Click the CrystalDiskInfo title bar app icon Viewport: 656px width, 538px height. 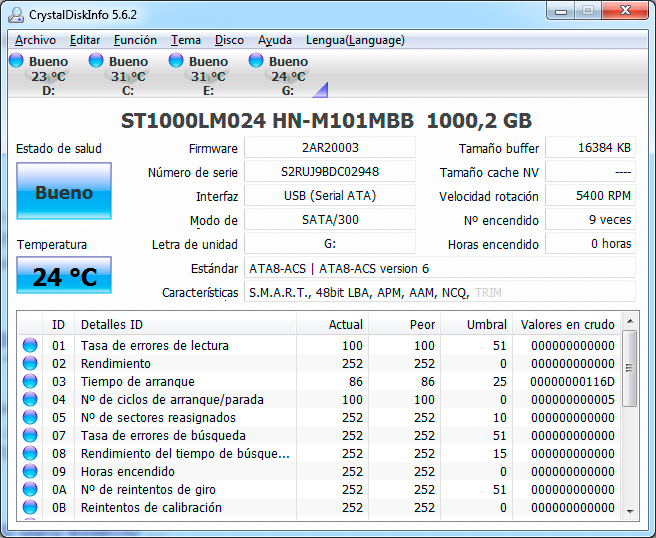click(x=16, y=13)
